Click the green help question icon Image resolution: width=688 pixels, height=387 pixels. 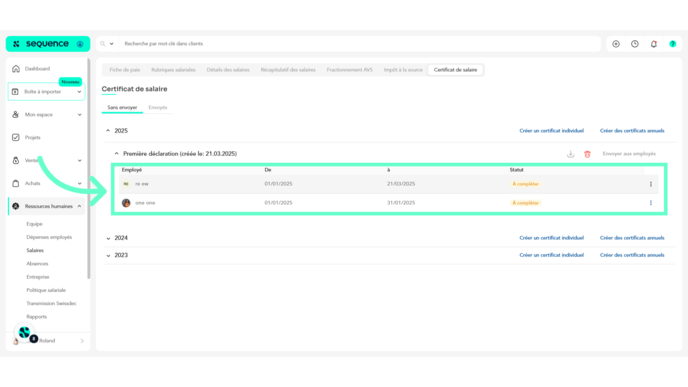click(x=673, y=44)
